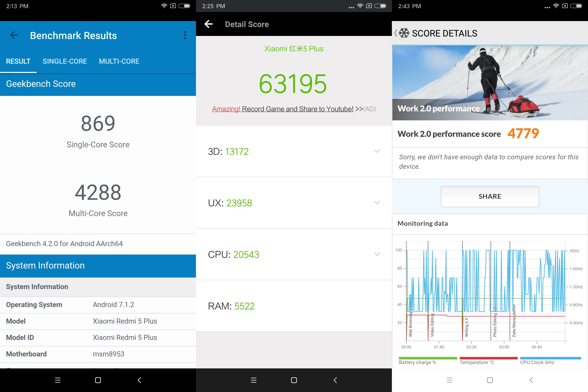Tap home button in AnTuTu screen
This screenshot has height=392, width=588.
click(x=294, y=380)
